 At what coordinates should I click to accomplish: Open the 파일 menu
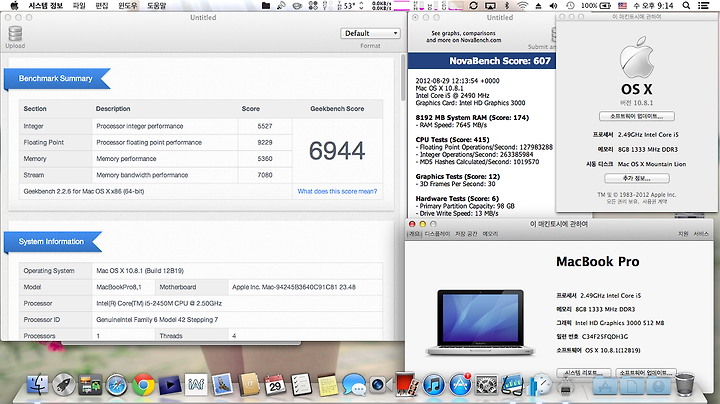(x=79, y=6)
